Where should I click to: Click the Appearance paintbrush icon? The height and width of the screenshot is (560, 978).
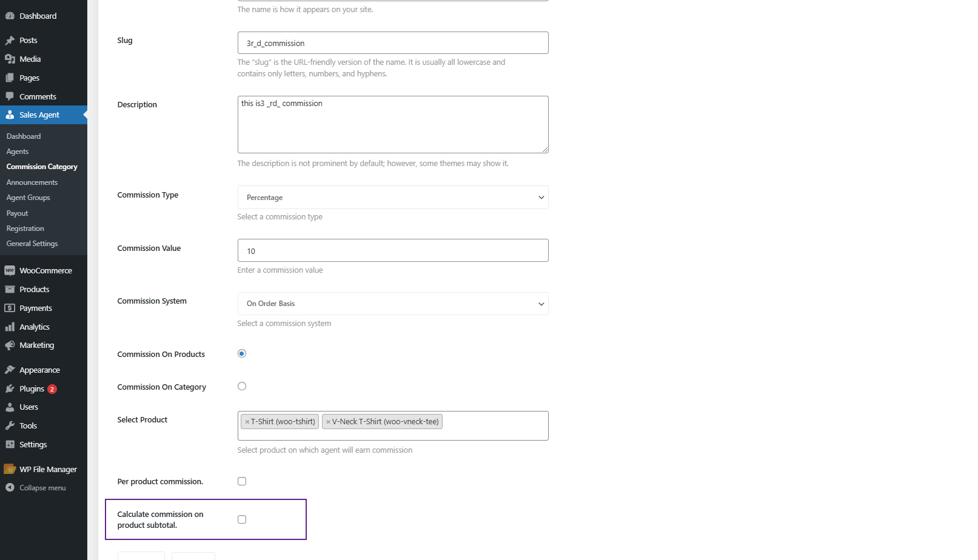10,370
